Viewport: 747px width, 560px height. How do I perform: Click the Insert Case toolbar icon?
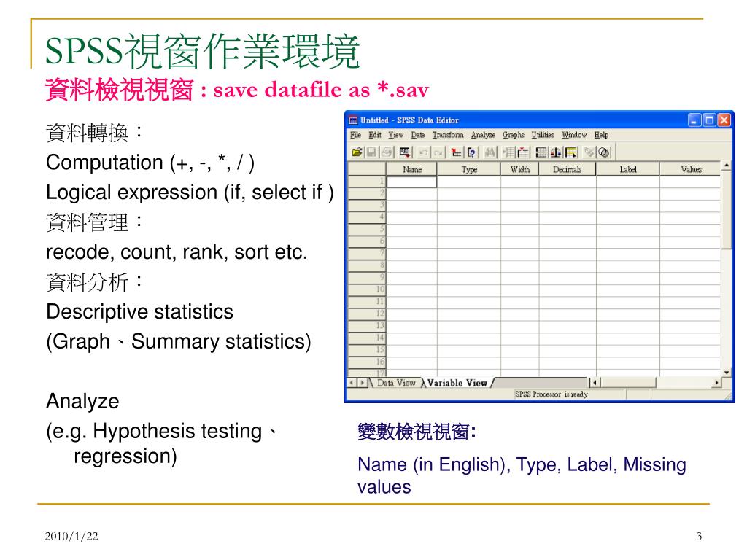point(508,152)
